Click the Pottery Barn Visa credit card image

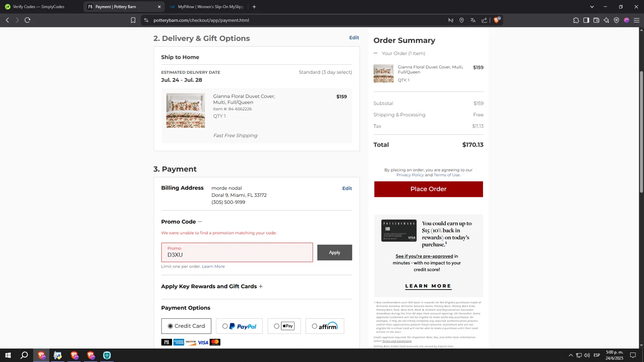tap(399, 230)
